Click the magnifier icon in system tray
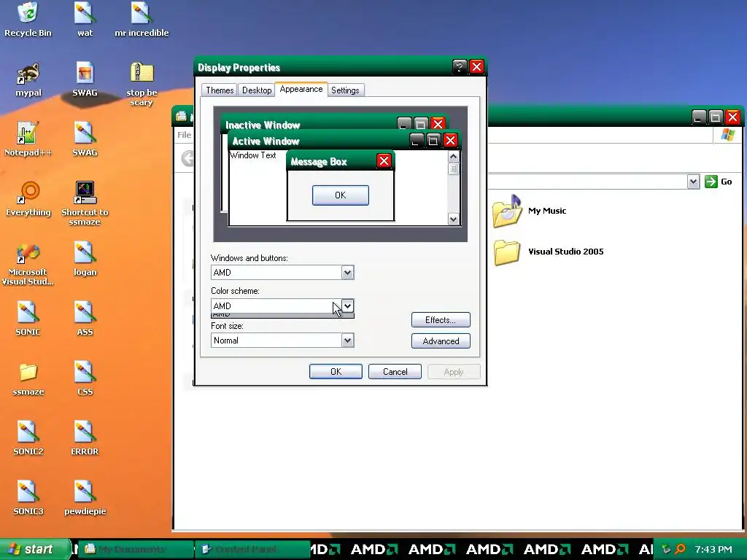 click(x=681, y=549)
